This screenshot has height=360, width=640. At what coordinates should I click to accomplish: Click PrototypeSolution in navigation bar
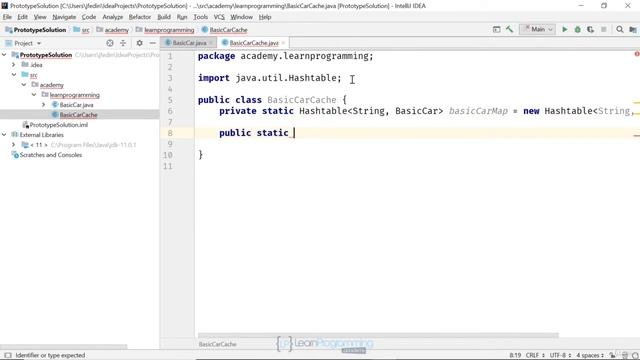tap(40, 30)
